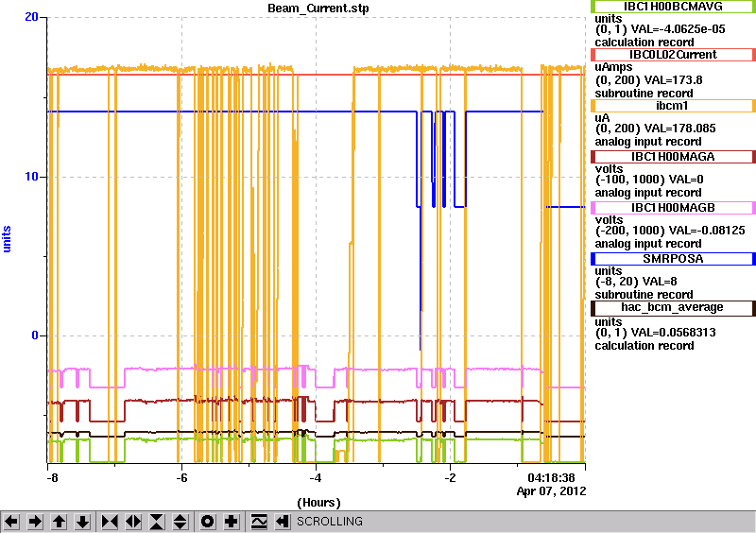Image resolution: width=756 pixels, height=533 pixels.
Task: Click the pan left arrow button
Action: (11, 522)
